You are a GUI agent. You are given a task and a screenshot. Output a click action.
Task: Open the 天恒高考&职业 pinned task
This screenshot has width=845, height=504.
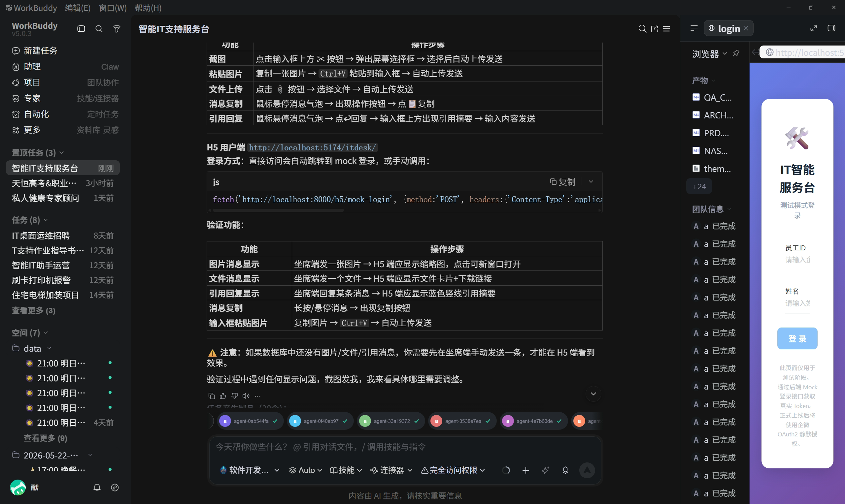(63, 183)
